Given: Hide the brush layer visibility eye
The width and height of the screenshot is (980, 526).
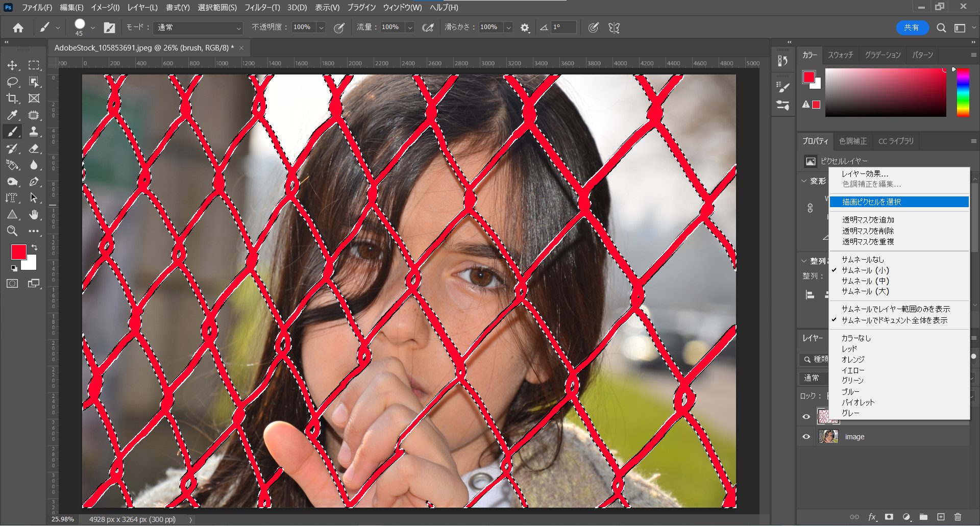Looking at the screenshot, I should coord(806,417).
